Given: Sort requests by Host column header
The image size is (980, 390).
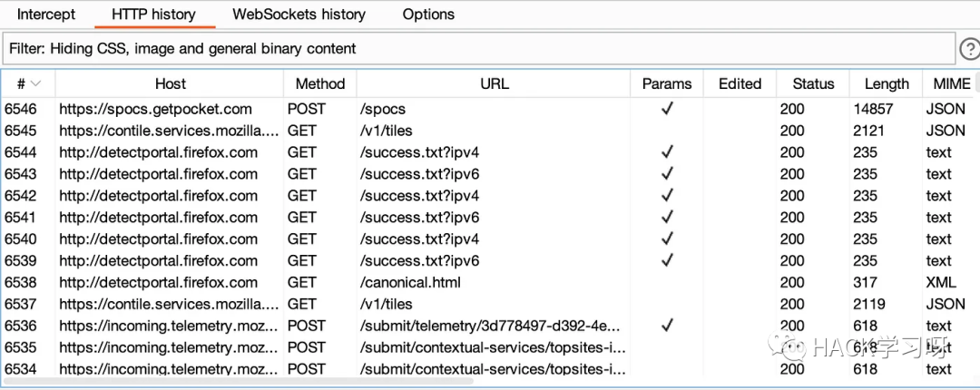Looking at the screenshot, I should 170,83.
